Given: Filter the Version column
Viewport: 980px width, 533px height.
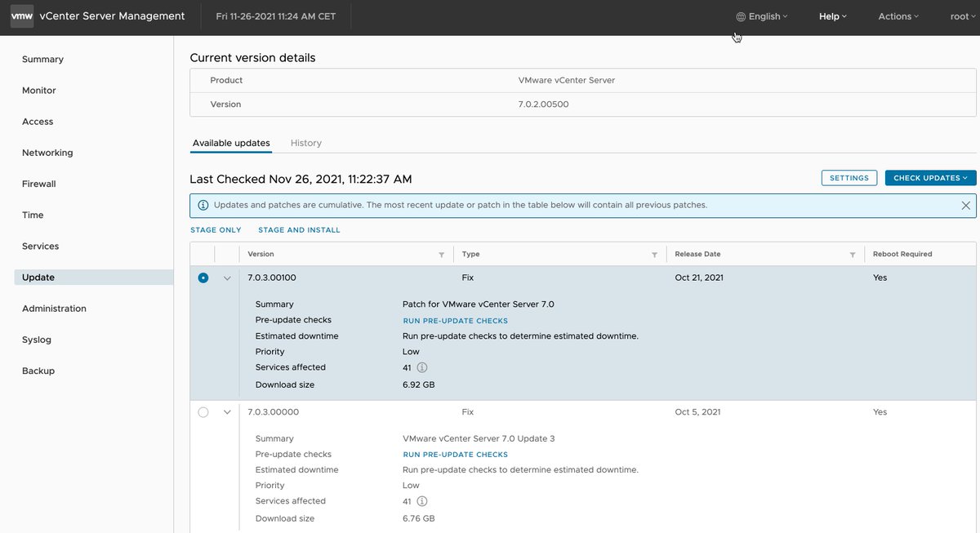Looking at the screenshot, I should [442, 255].
